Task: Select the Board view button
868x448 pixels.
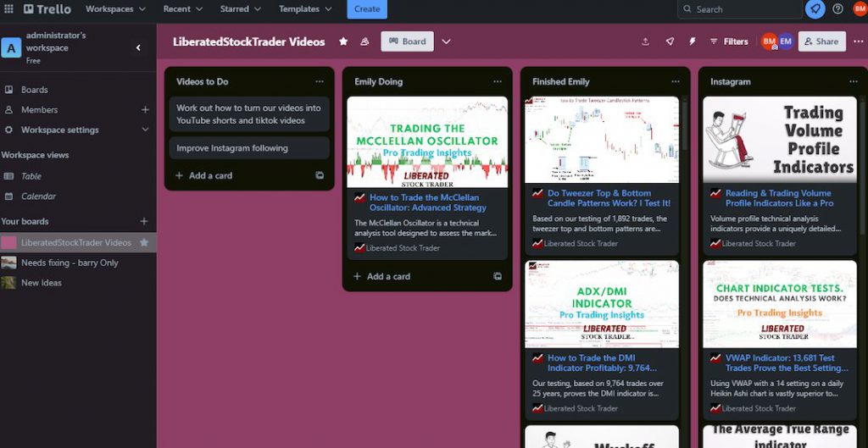Action: [x=407, y=41]
